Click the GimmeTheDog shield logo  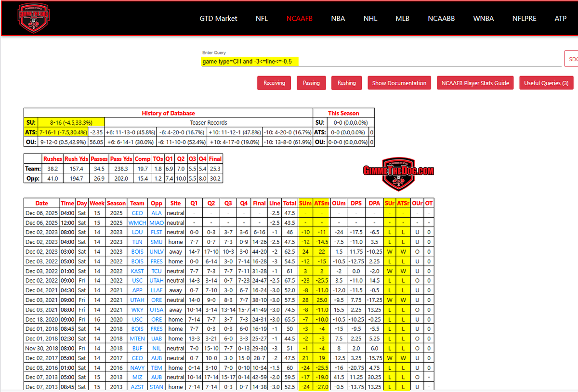(33, 18)
